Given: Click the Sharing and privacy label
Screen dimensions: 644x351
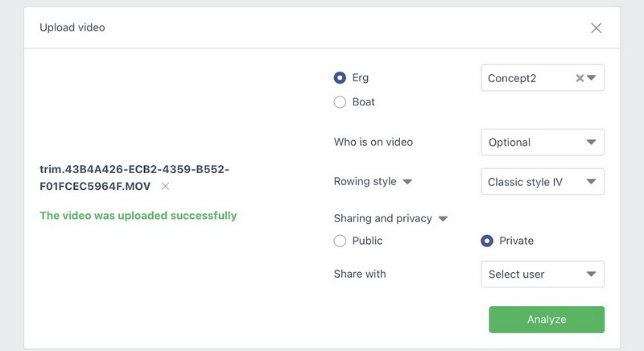Looking at the screenshot, I should coord(382,218).
